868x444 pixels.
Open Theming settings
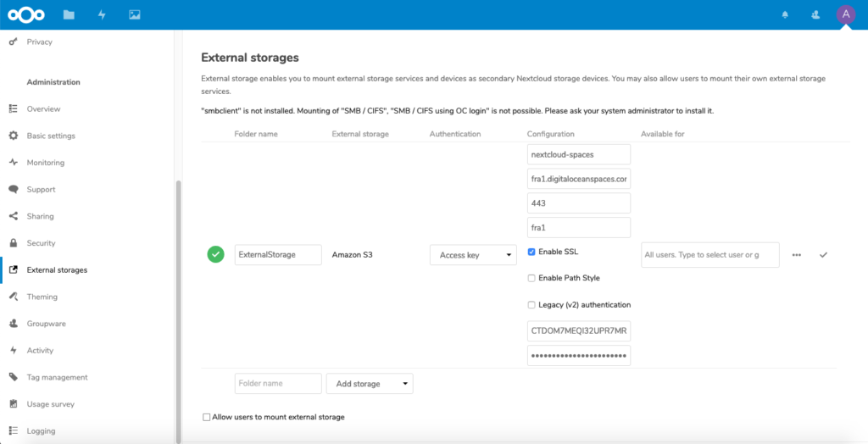coord(42,297)
